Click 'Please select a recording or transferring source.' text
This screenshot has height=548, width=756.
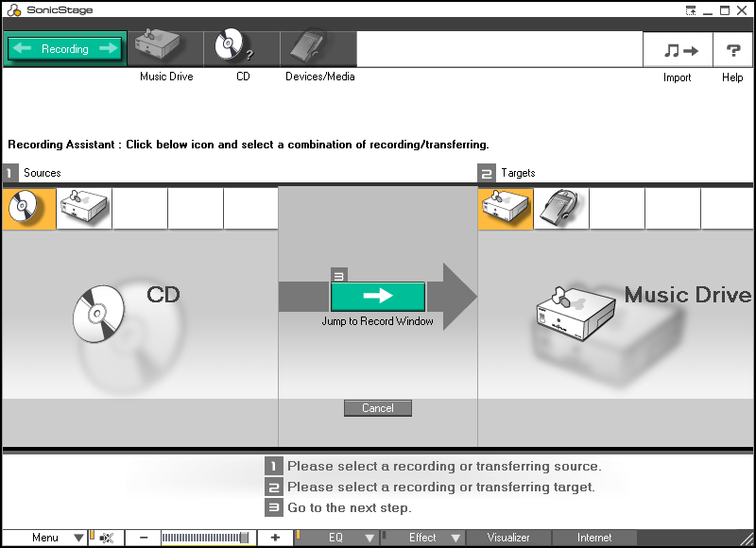coord(444,466)
